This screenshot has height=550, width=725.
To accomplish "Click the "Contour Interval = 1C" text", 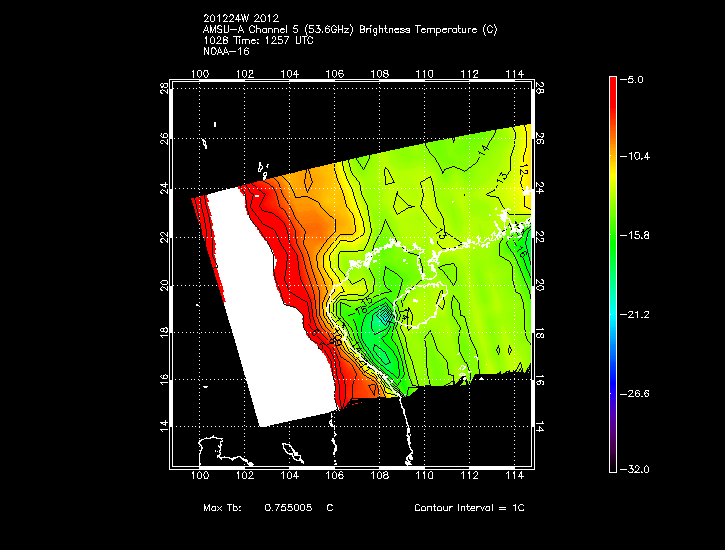I will click(469, 508).
